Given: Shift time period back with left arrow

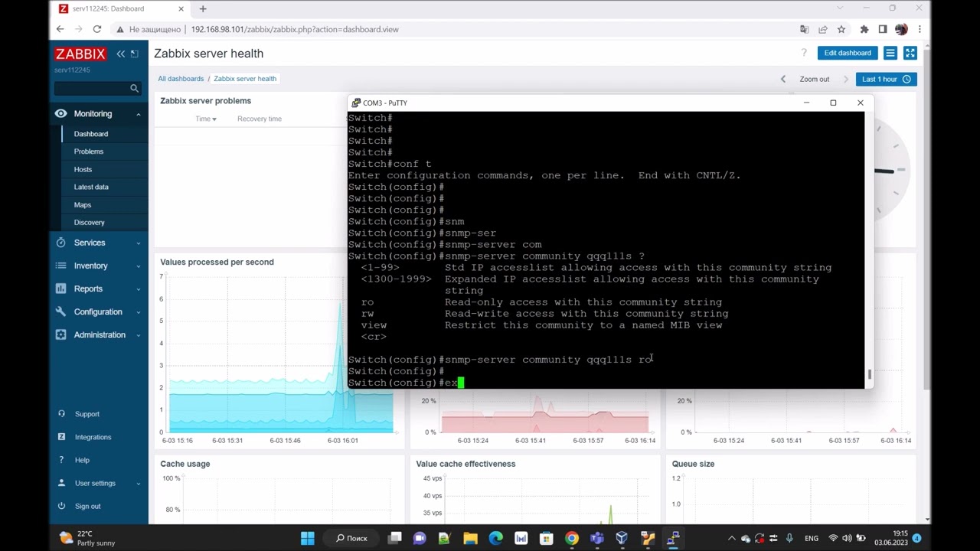Looking at the screenshot, I should click(782, 79).
